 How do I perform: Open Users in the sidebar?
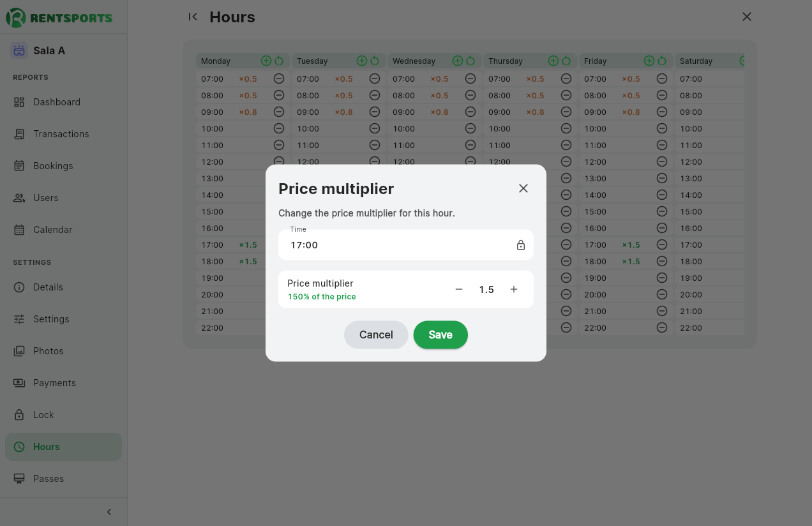pyautogui.click(x=63, y=198)
